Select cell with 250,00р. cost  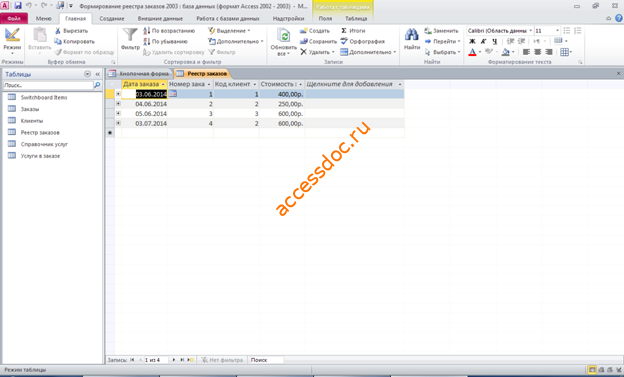282,104
